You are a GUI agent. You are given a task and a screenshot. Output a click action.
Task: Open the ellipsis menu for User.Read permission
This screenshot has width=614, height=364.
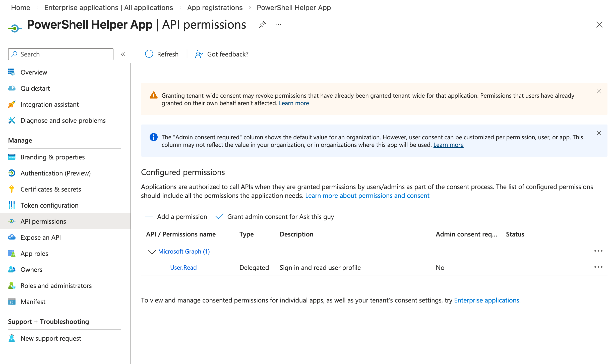tap(599, 267)
